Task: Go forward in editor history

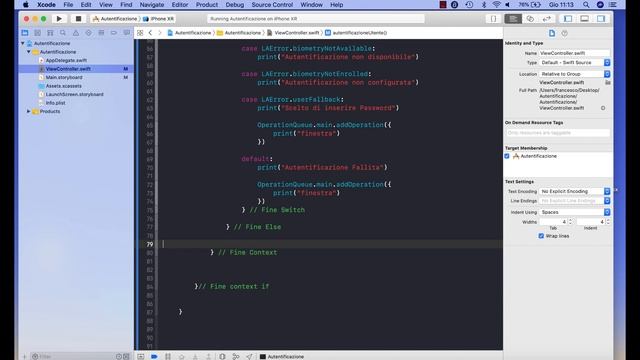Action: 160,33
